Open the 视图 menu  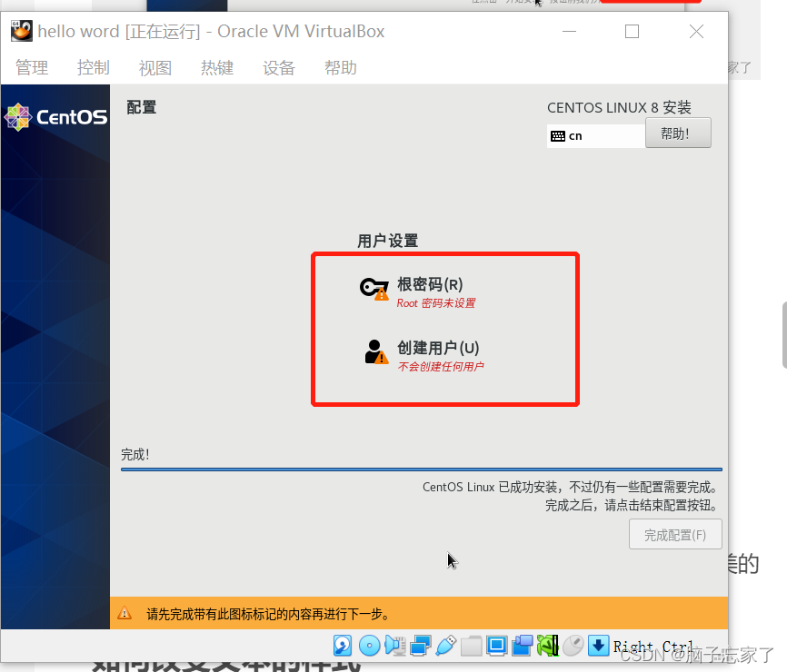click(155, 68)
